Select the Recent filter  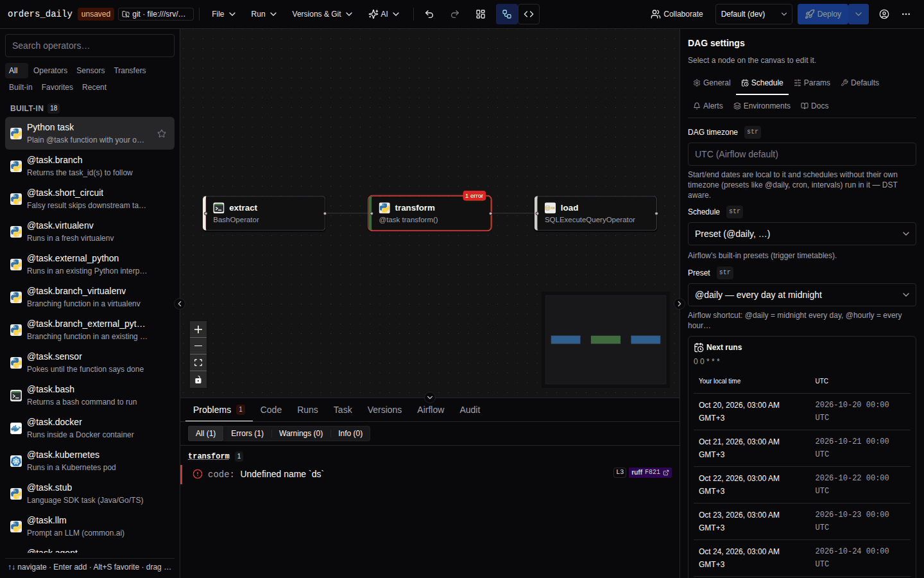94,87
